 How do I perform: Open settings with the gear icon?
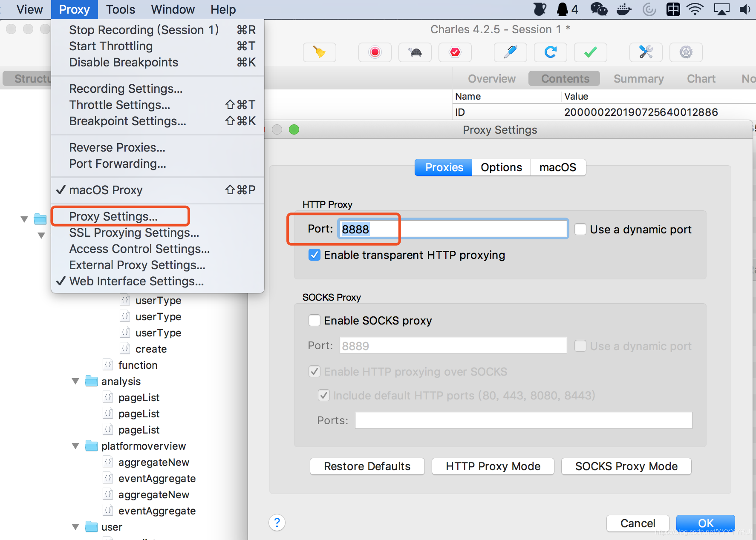pyautogui.click(x=686, y=52)
